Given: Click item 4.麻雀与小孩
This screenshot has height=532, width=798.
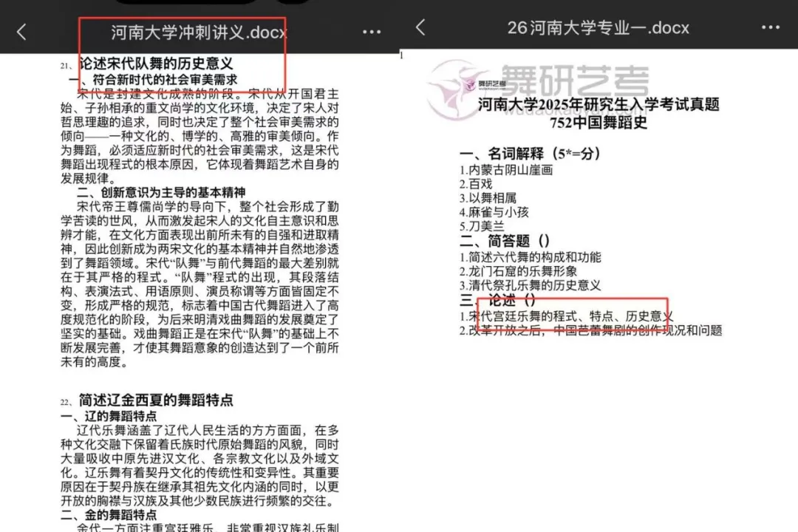Looking at the screenshot, I should click(x=494, y=212).
